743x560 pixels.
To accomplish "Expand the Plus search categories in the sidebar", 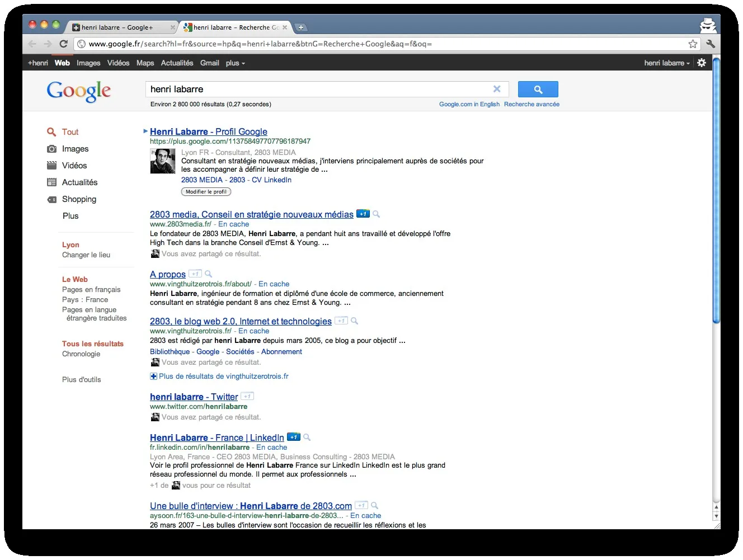I will coord(70,216).
